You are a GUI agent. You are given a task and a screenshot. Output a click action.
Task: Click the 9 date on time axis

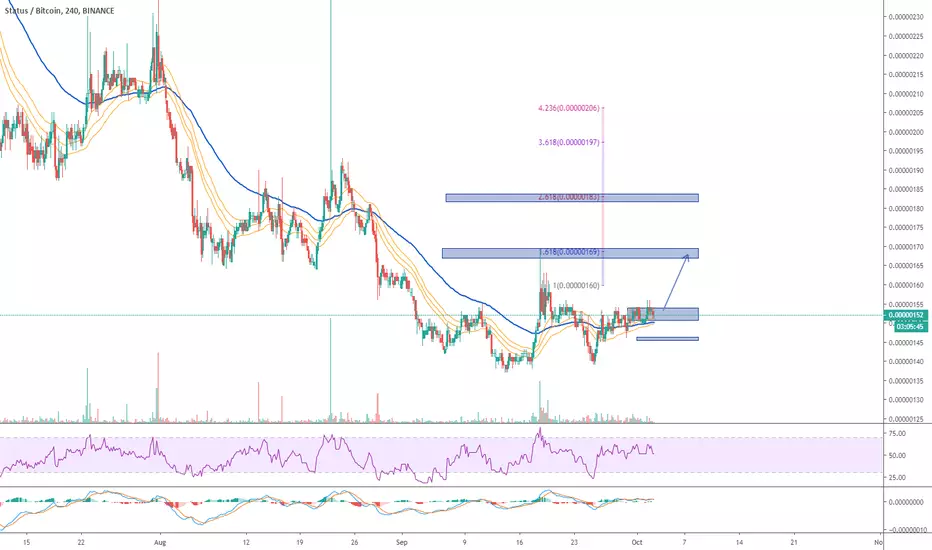click(x=465, y=542)
